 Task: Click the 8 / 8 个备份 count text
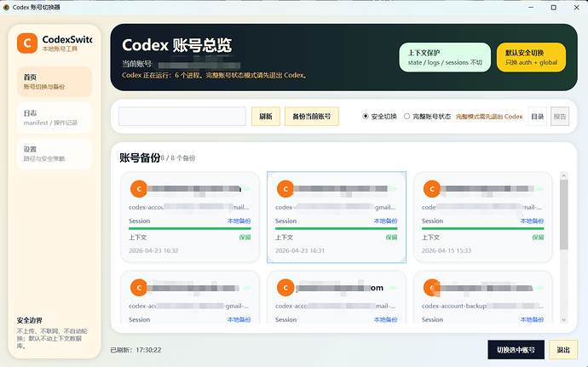coord(178,158)
